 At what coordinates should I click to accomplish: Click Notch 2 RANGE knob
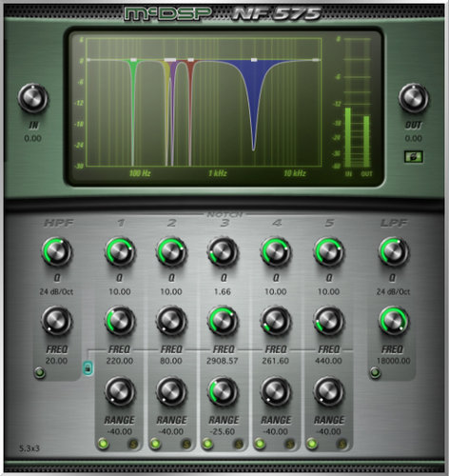(x=171, y=391)
